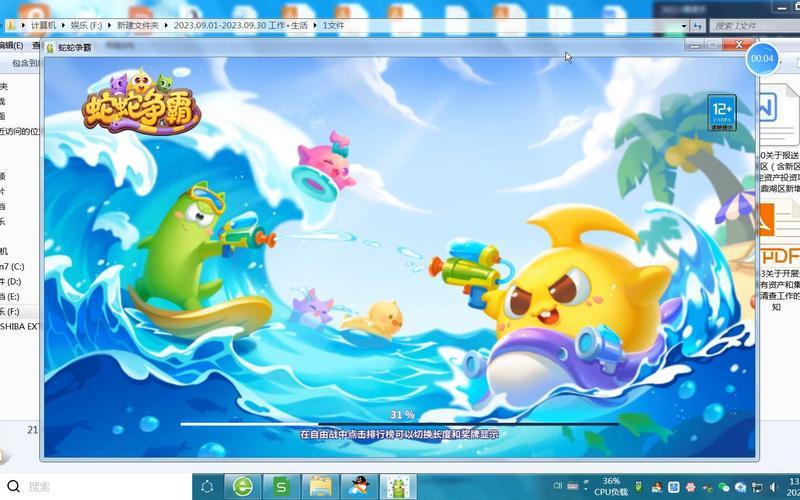Viewport: 800px width, 500px height.
Task: Open the 编辑(E) menu in Explorer
Action: point(11,45)
